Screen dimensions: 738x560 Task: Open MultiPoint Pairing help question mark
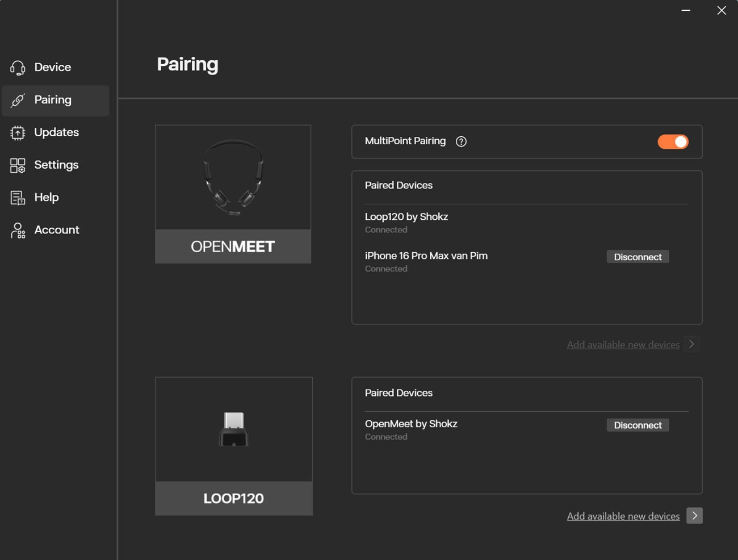click(461, 141)
